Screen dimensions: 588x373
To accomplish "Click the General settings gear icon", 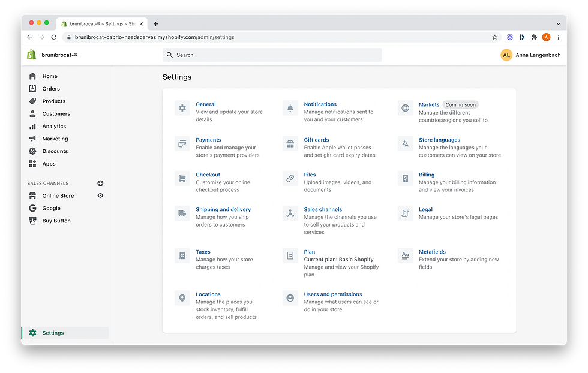I will pos(182,108).
